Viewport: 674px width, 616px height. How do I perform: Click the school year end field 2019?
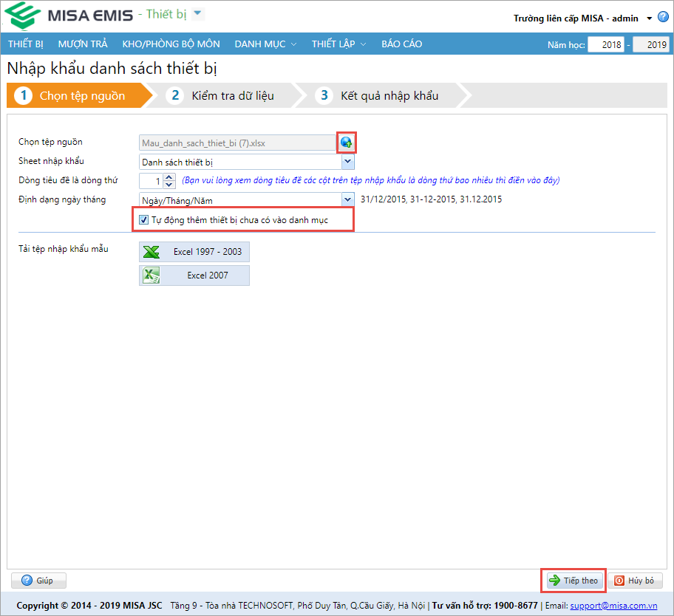point(651,44)
